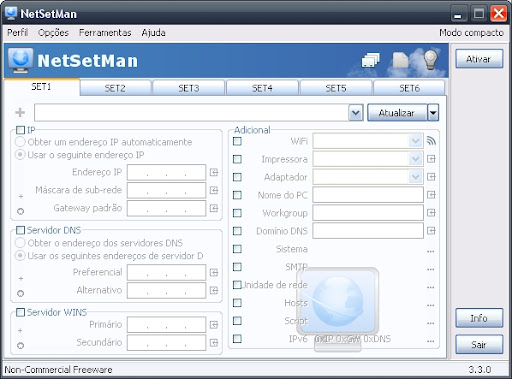The height and width of the screenshot is (379, 512).
Task: Open Unidade de rede ellipsis
Action: click(x=430, y=288)
